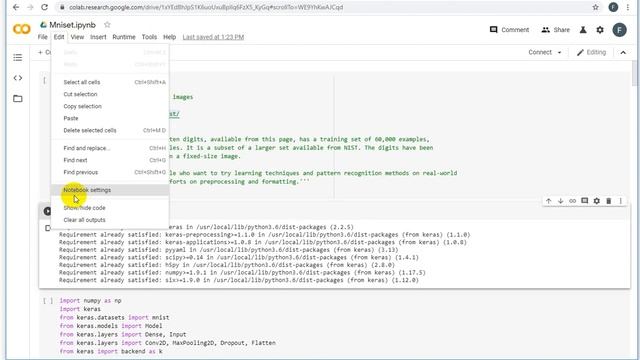
Task: Click the browser address bar URL
Action: pyautogui.click(x=206, y=7)
